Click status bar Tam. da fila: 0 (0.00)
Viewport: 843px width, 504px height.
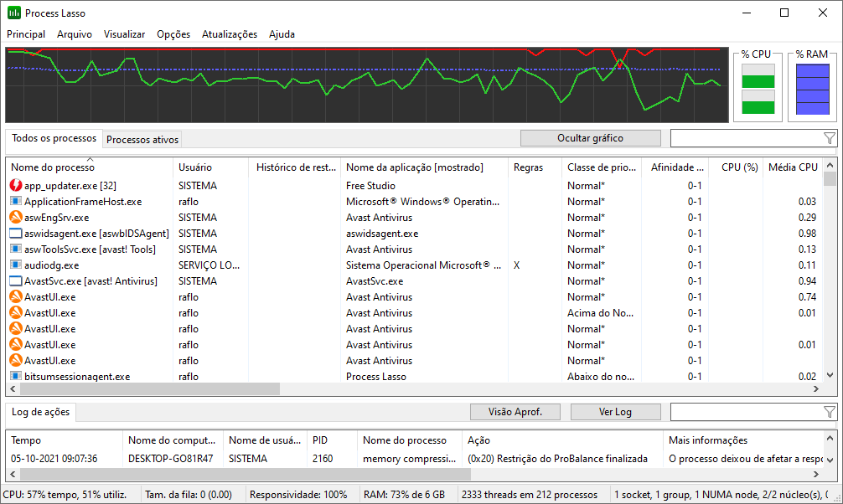(x=189, y=494)
